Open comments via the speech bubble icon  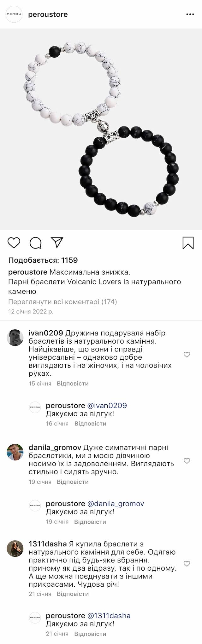(x=36, y=243)
